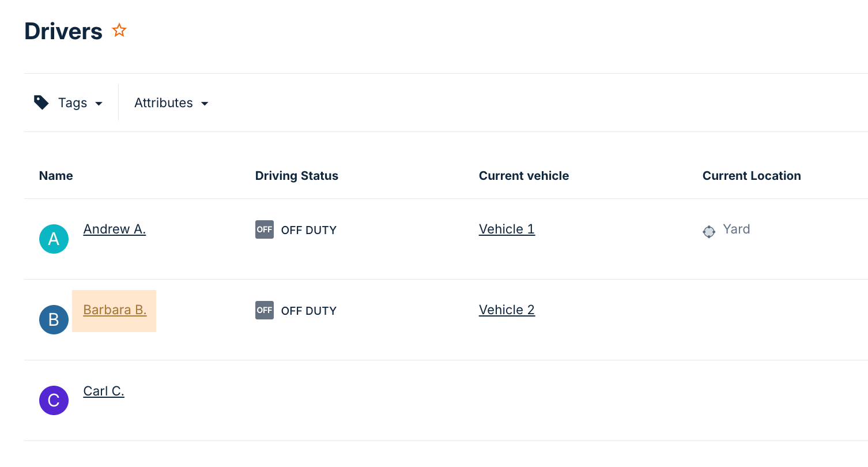Image resolution: width=868 pixels, height=467 pixels.
Task: Open the Attributes filter dropdown
Action: (163, 103)
